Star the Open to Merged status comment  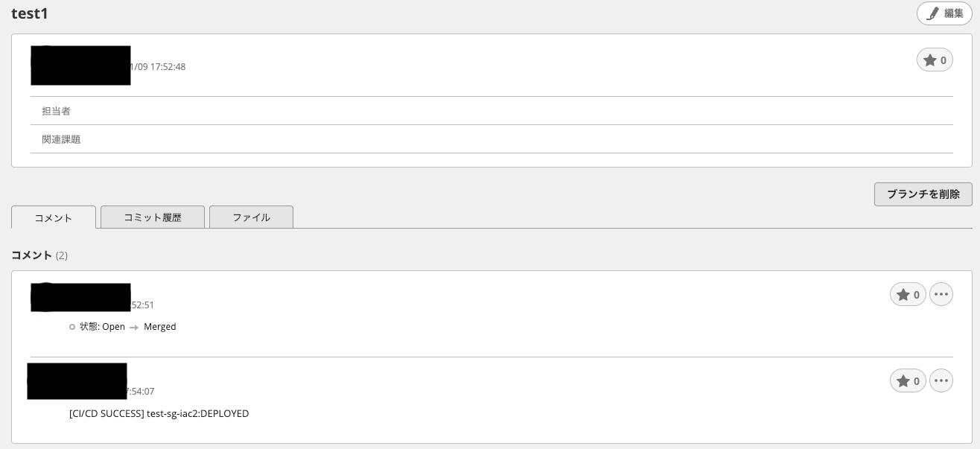[x=907, y=295]
